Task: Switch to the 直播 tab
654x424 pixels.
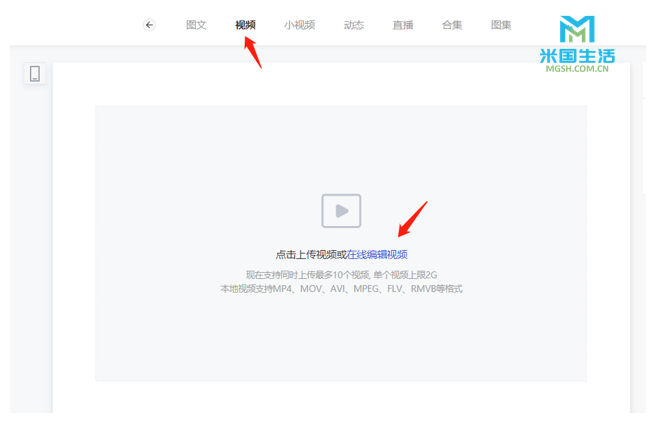Action: 403,25
